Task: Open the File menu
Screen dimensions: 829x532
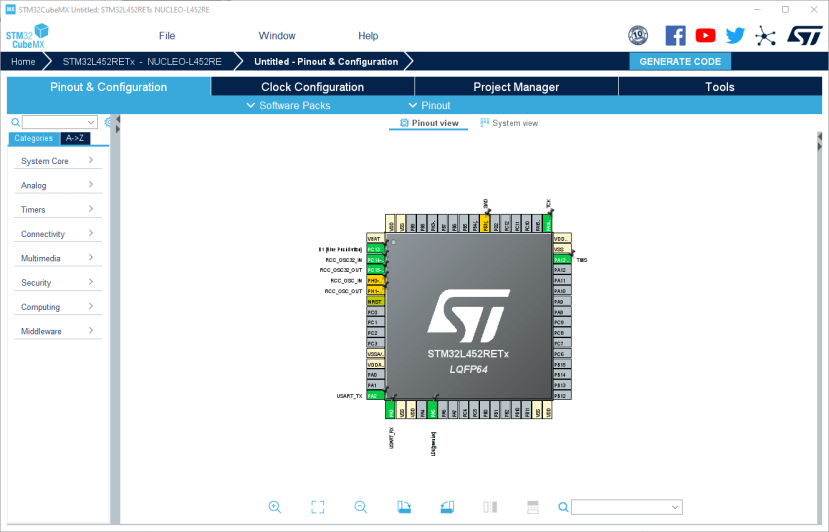Action: click(167, 35)
